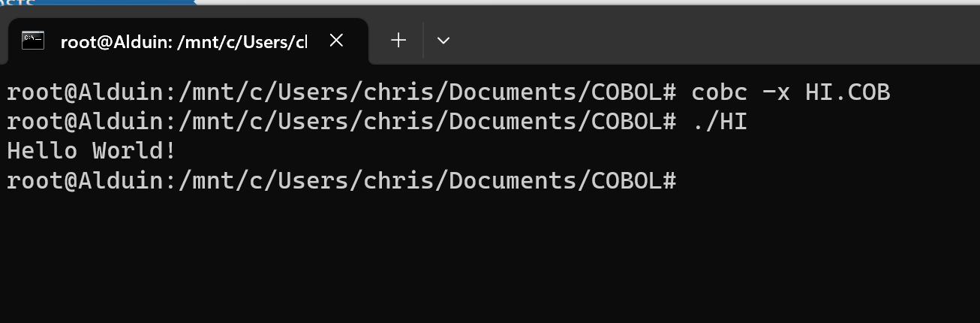
Task: Click the ./HI command text
Action: 720,122
